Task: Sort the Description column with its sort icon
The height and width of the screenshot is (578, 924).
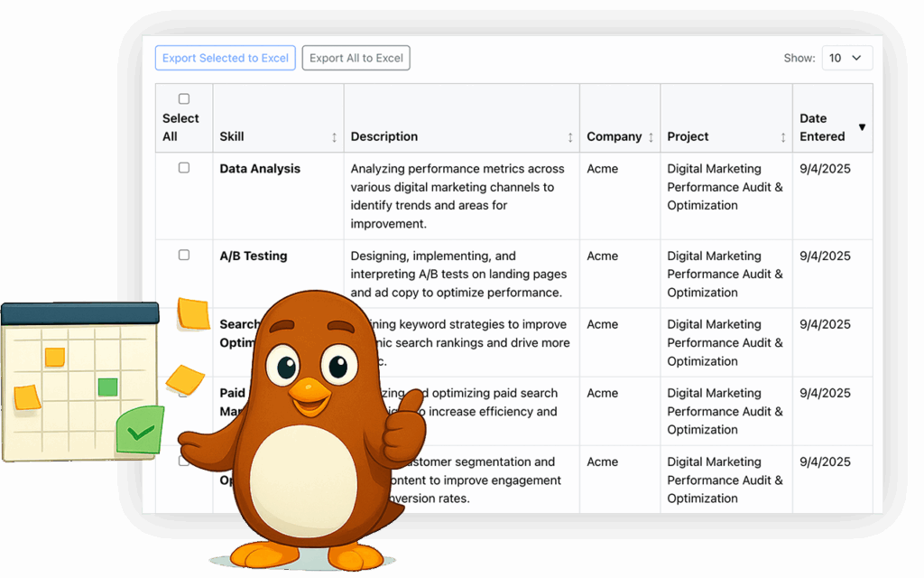Action: pos(570,137)
